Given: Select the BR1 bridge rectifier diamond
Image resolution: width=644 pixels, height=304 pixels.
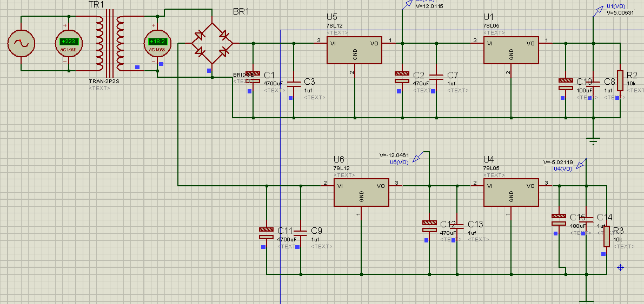Looking at the screenshot, I should click(211, 44).
